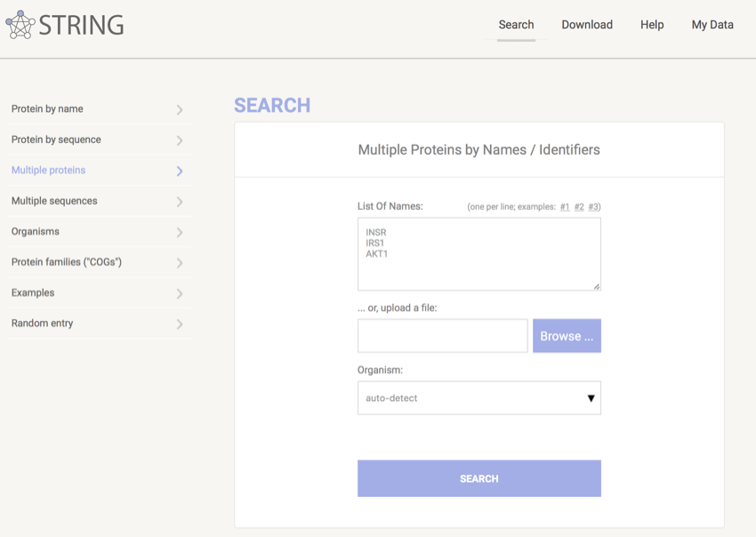The width and height of the screenshot is (756, 537).
Task: Load example #2 protein list
Action: 579,207
